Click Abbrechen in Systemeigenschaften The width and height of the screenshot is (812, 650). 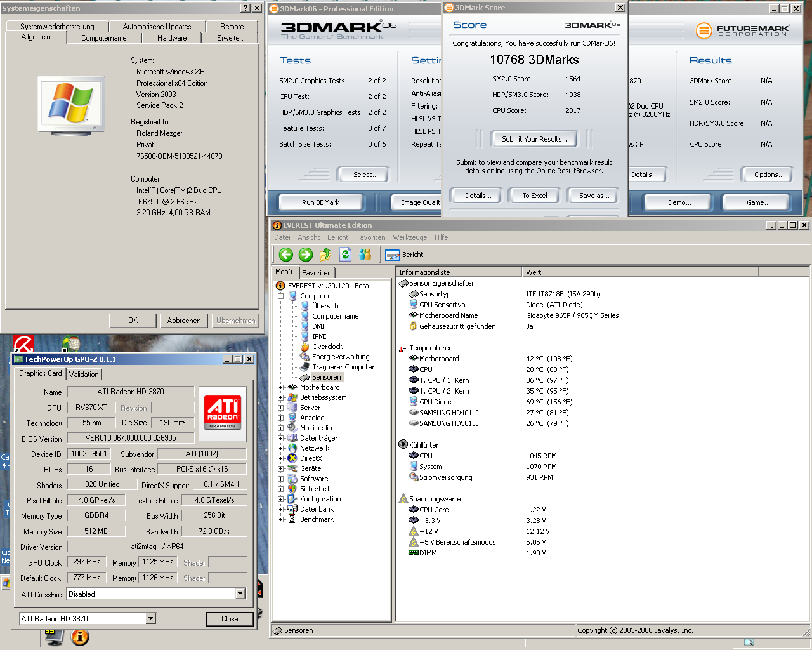[184, 321]
